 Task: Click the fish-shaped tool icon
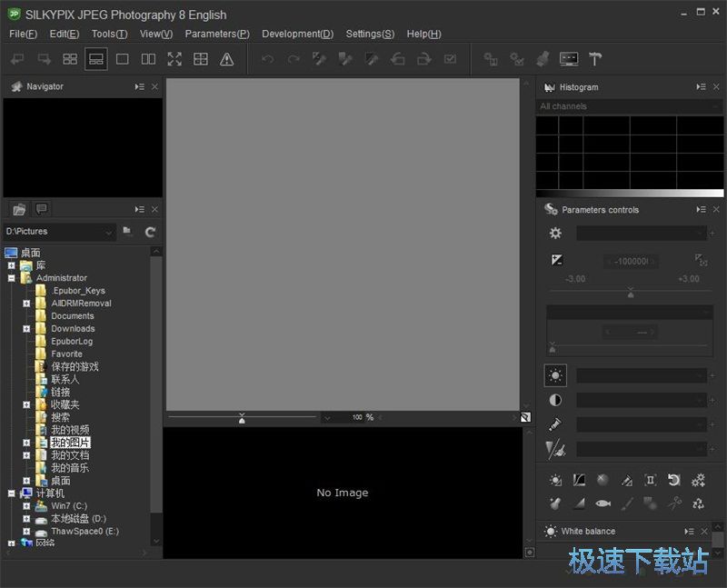603,503
